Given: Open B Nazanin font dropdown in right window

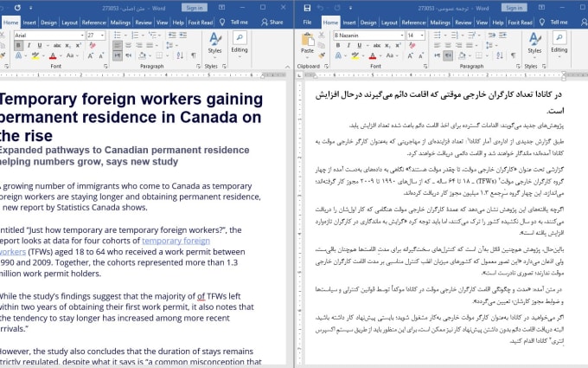Looking at the screenshot, I should (x=402, y=36).
